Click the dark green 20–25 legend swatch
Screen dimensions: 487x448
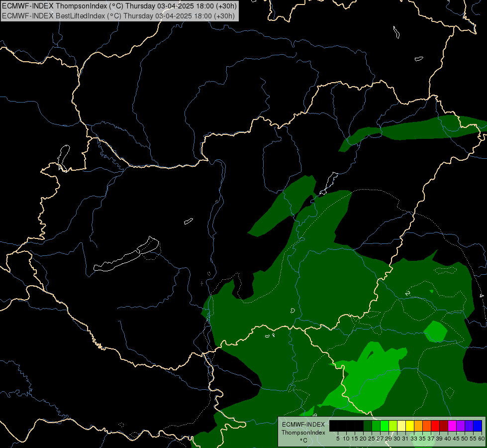tap(368, 426)
